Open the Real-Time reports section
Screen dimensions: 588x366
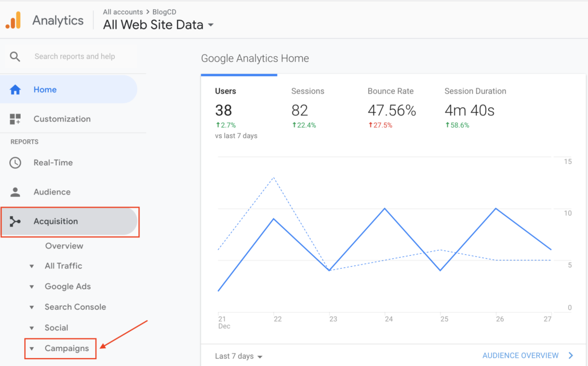53,162
